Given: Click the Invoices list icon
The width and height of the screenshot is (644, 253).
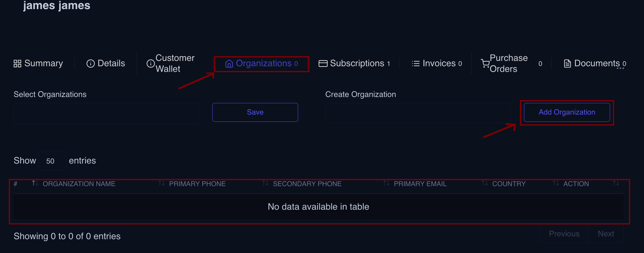Looking at the screenshot, I should click(416, 64).
